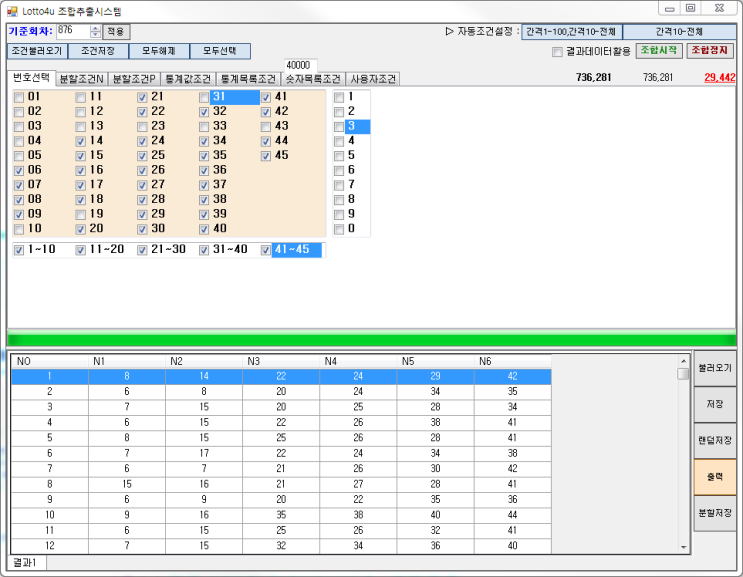Check the number 05 checkbox
This screenshot has height=577, width=743.
click(19, 156)
